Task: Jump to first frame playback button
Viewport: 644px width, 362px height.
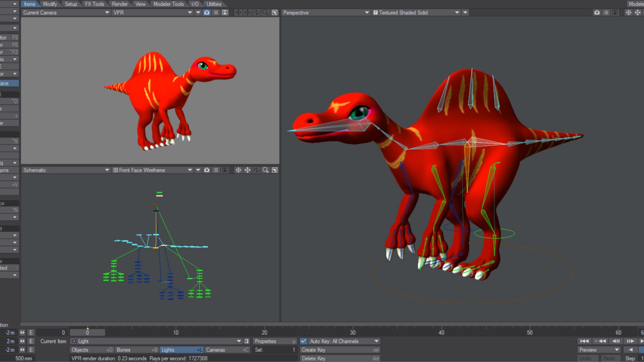Action: 584,341
